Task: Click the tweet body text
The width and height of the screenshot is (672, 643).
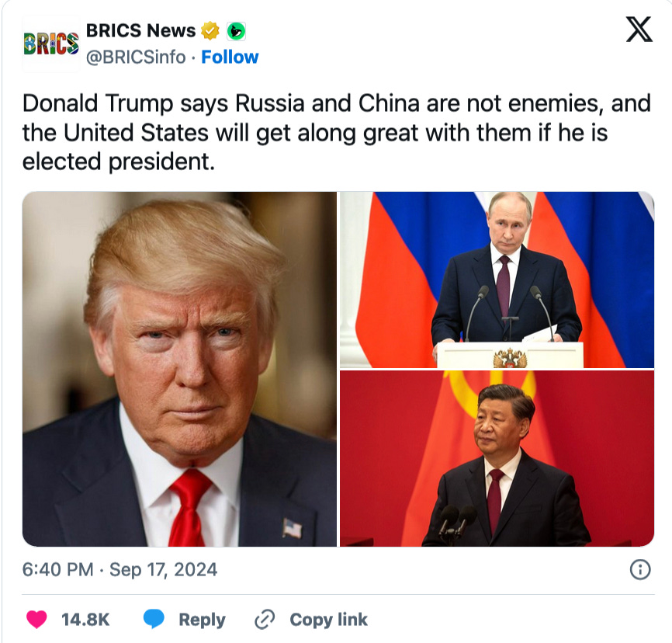Action: [x=337, y=132]
